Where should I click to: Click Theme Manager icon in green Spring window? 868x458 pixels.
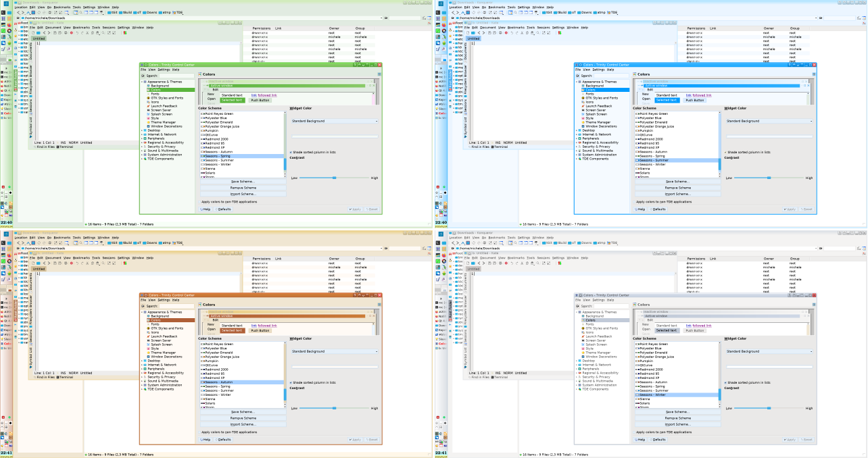148,122
